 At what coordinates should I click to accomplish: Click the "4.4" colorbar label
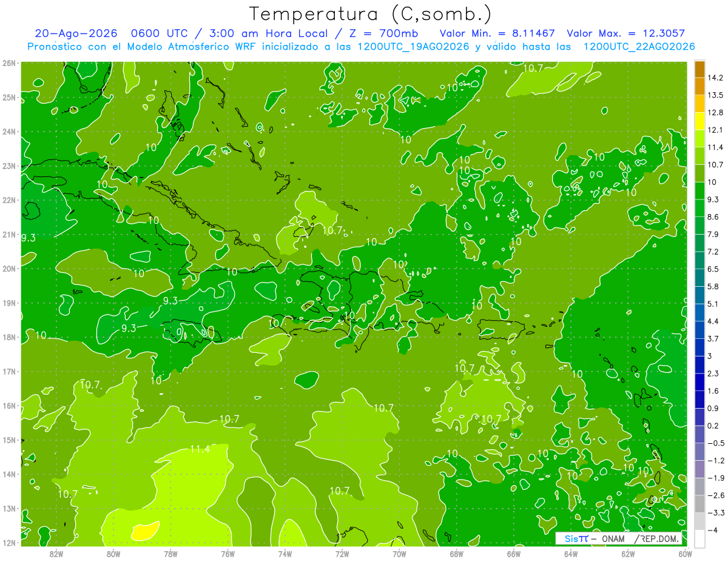[x=713, y=321]
